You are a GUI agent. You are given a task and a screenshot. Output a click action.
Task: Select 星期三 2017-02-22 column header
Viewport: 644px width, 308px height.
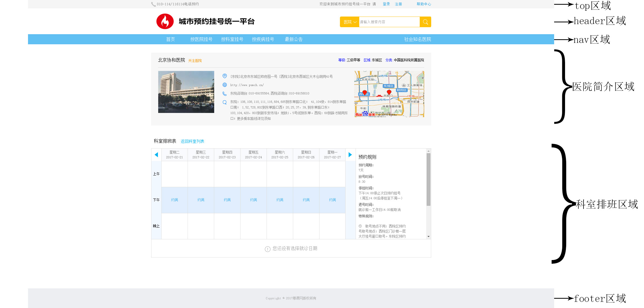coord(201,155)
